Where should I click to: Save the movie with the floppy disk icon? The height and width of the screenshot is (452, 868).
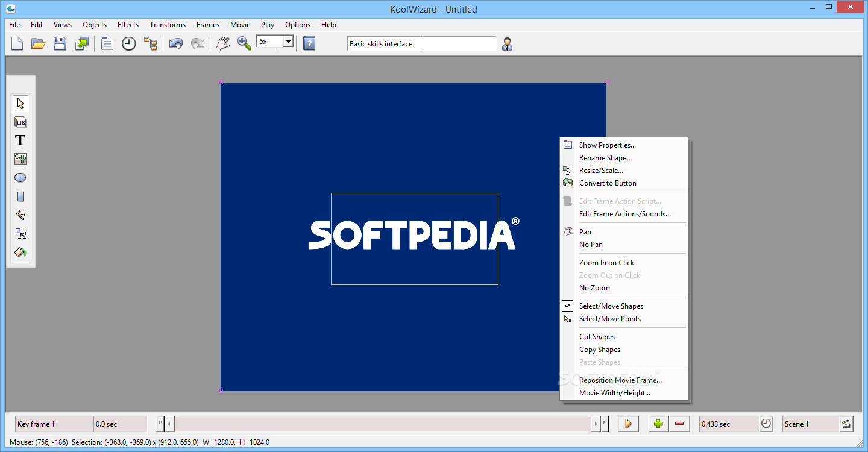click(x=60, y=43)
